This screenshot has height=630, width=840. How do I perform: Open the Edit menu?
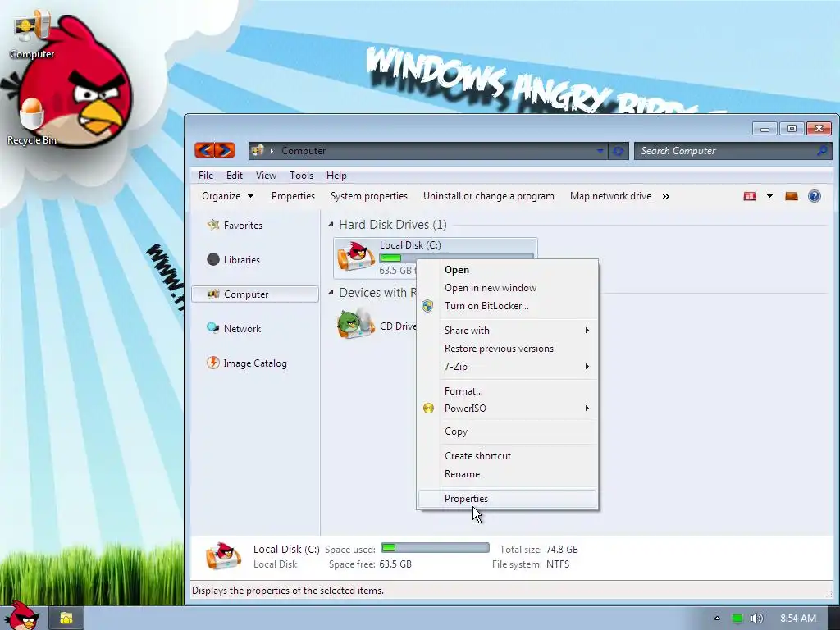[234, 176]
